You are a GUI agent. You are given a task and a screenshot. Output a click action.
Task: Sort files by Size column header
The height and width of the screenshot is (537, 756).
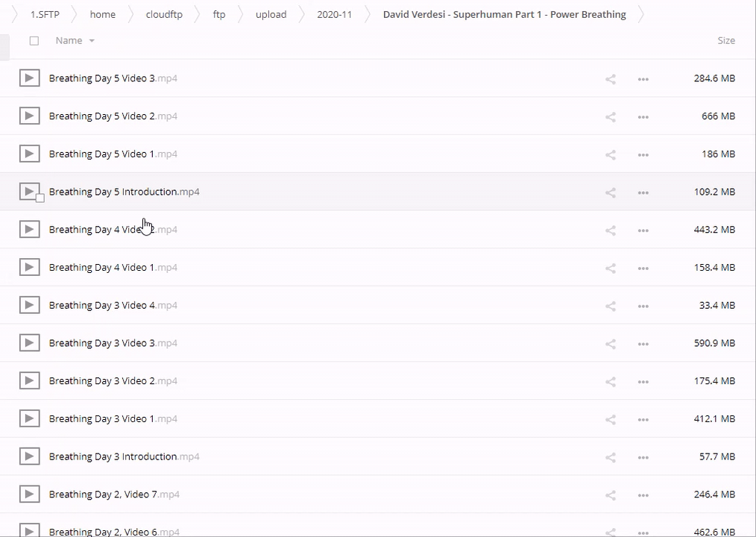point(725,41)
